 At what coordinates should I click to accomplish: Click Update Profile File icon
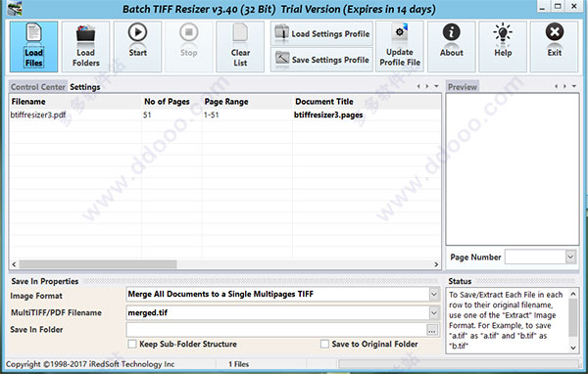400,46
